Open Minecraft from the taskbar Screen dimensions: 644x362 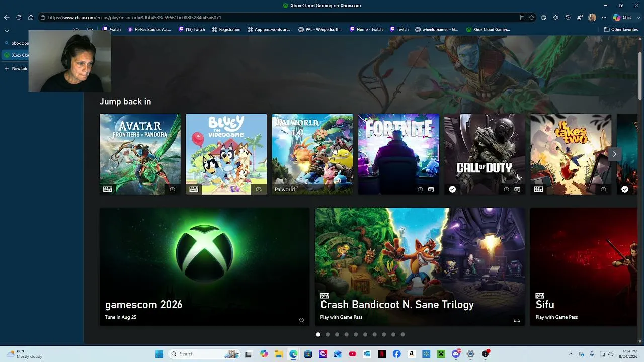441,354
